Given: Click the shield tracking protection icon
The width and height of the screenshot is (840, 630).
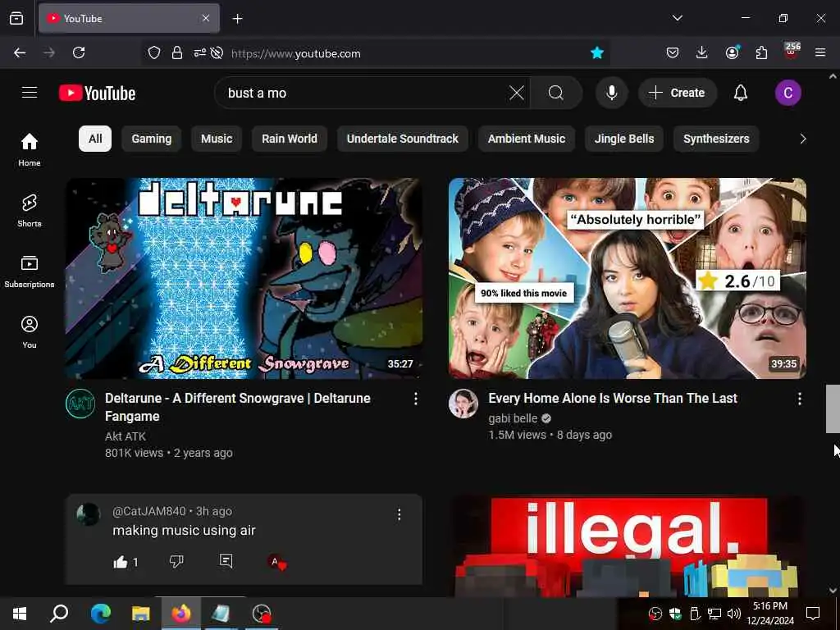Looking at the screenshot, I should point(154,52).
